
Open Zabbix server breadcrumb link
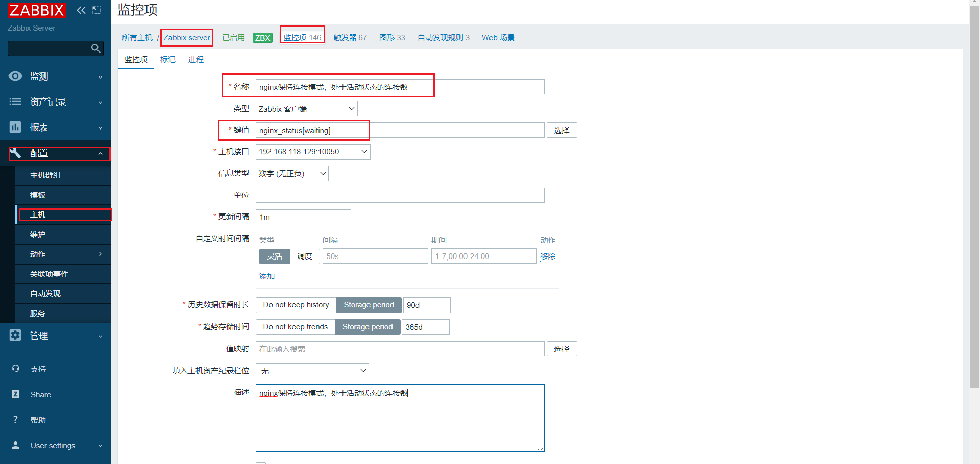pos(187,38)
